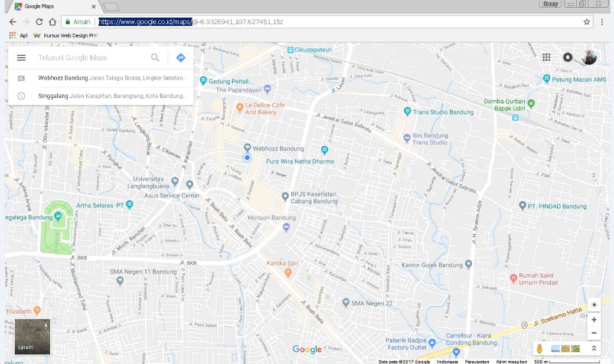614x364 pixels.
Task: Click the Tegalega Bandung park marker
Action: click(58, 216)
